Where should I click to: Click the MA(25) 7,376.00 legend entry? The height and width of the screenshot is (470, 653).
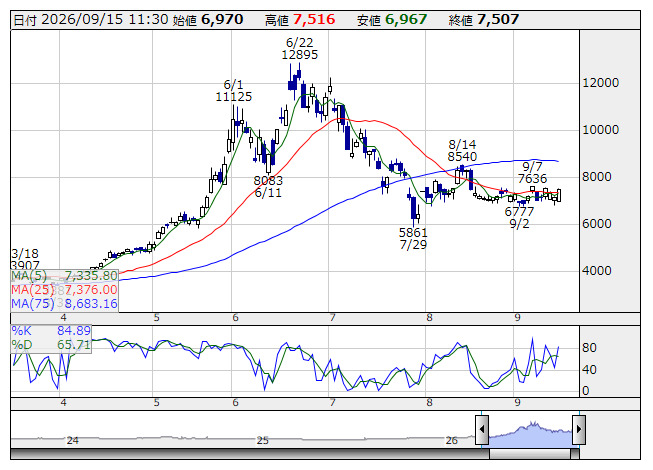click(x=64, y=290)
